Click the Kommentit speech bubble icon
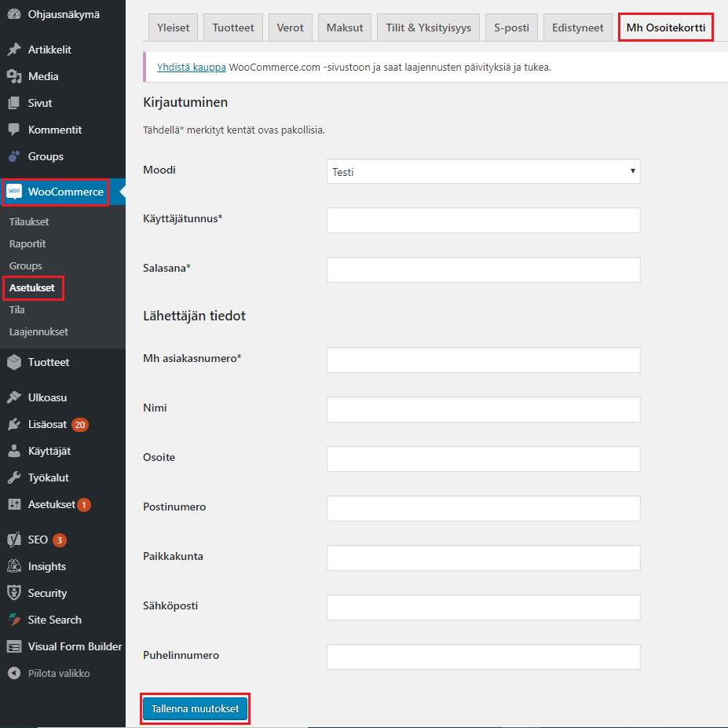The image size is (728, 728). (x=14, y=130)
